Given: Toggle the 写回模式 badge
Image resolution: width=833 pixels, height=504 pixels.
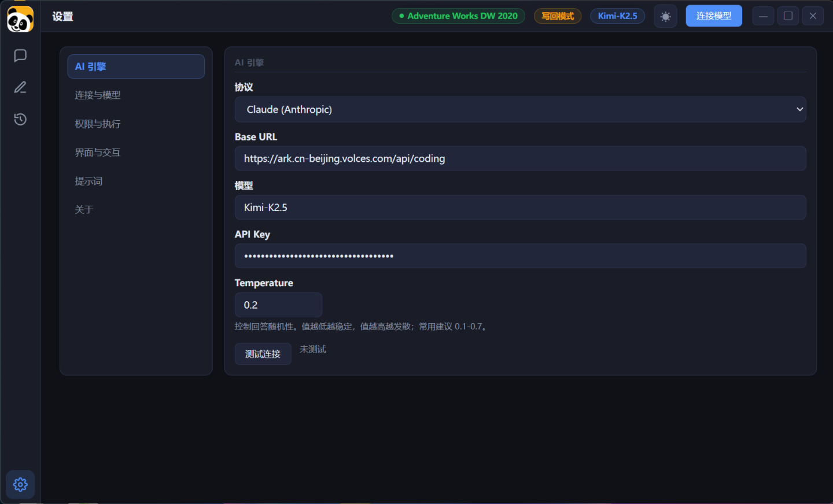Looking at the screenshot, I should pyautogui.click(x=557, y=16).
